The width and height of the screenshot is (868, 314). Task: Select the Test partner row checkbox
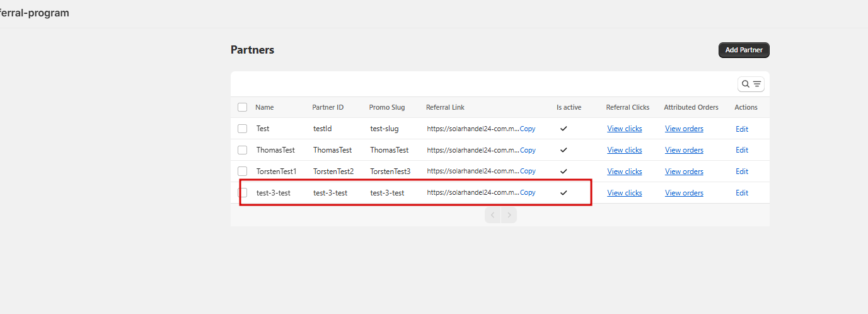[243, 129]
